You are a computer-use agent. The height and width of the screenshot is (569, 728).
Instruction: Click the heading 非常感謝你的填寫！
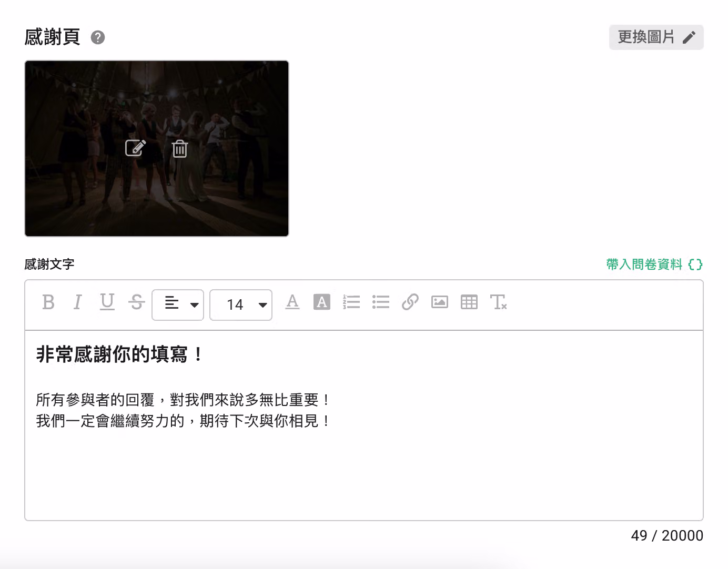click(119, 354)
